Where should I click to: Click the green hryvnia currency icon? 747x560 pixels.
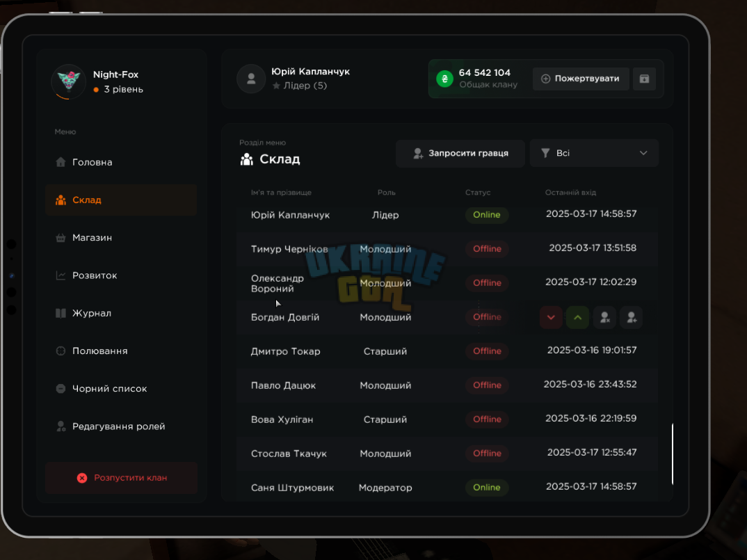pos(444,79)
